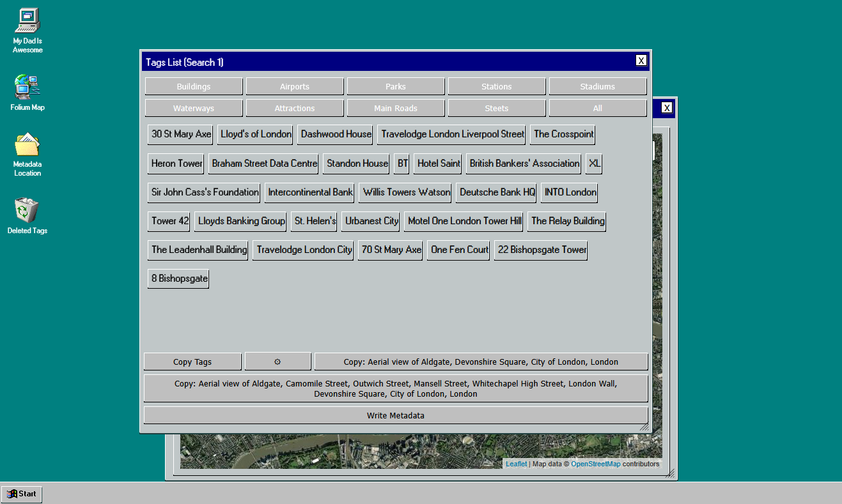Select the 30 St Mary Axe tag
The image size is (842, 504).
tap(181, 134)
